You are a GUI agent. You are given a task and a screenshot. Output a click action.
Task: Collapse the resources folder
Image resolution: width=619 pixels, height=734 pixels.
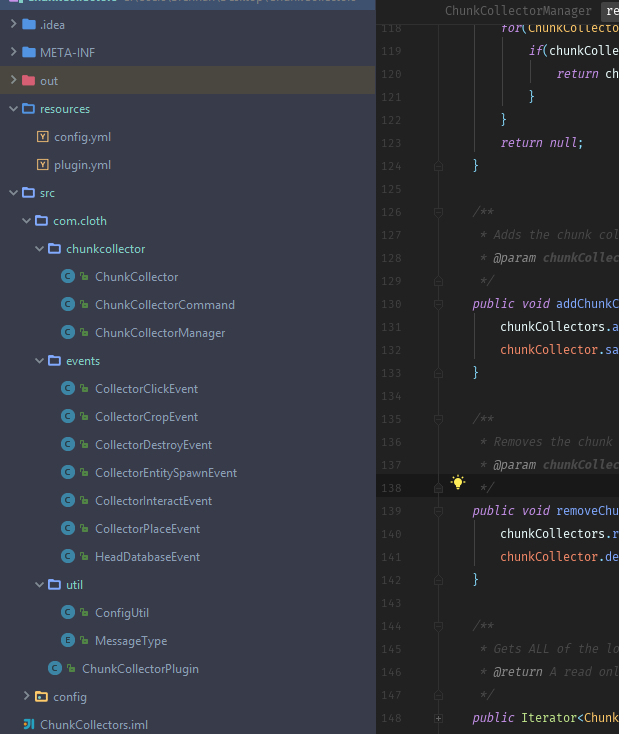[13, 109]
